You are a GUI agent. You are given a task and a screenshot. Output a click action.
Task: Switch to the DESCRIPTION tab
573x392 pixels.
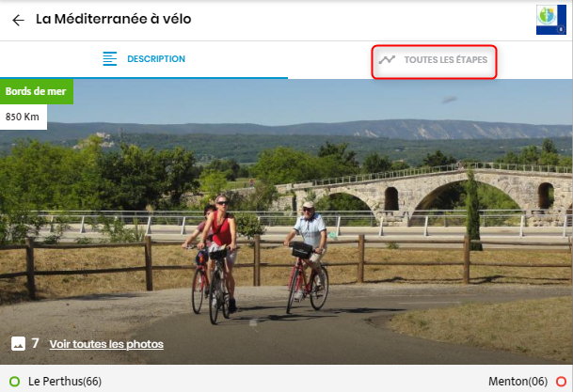click(x=155, y=59)
